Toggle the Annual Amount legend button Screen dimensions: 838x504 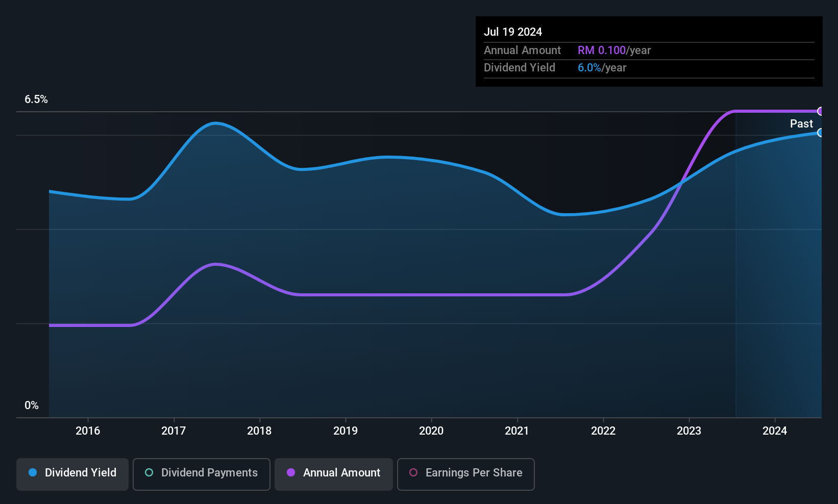tap(334, 474)
